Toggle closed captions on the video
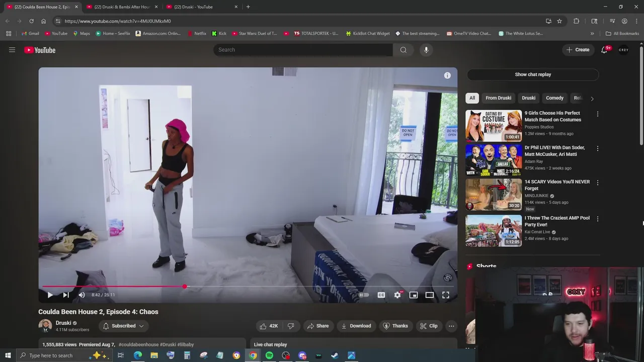The height and width of the screenshot is (362, 644). pos(381,295)
